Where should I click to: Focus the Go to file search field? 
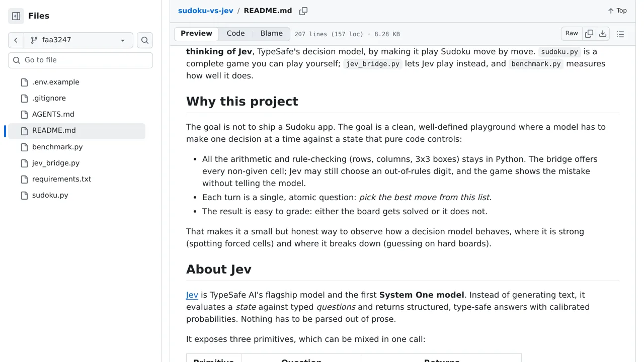[x=80, y=60]
